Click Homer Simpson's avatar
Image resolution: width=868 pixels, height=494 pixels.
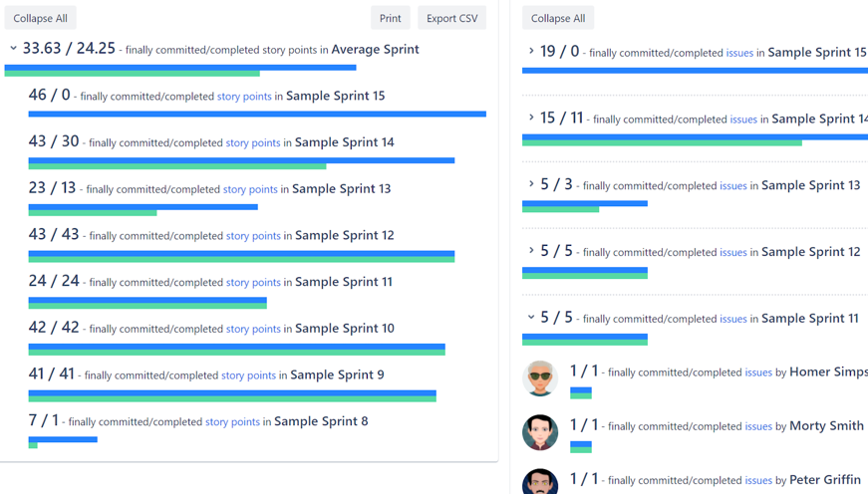(x=539, y=377)
